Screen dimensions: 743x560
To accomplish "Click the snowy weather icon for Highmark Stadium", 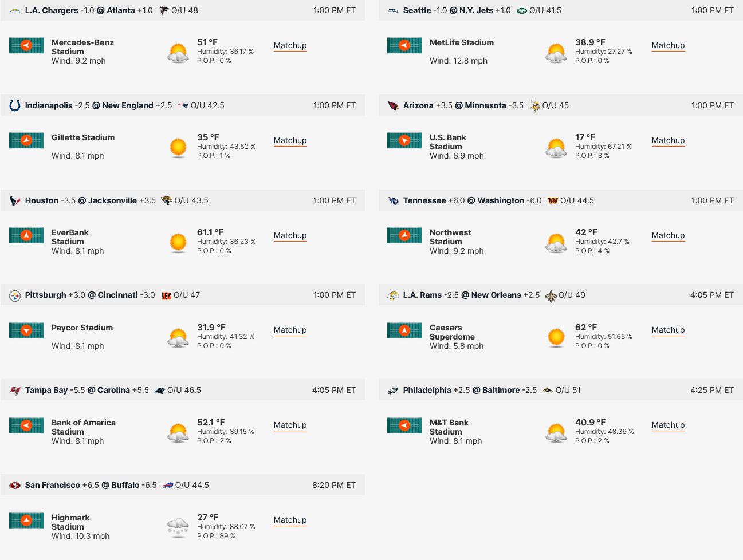I will (178, 527).
